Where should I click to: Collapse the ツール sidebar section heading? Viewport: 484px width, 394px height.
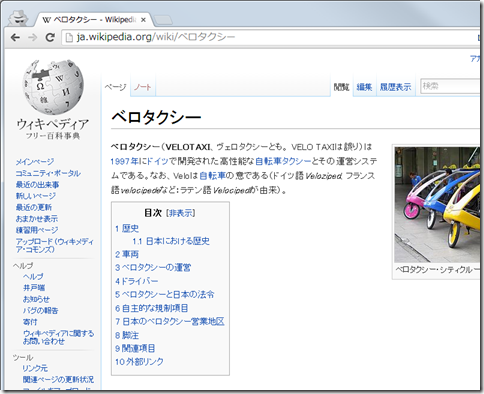click(23, 357)
